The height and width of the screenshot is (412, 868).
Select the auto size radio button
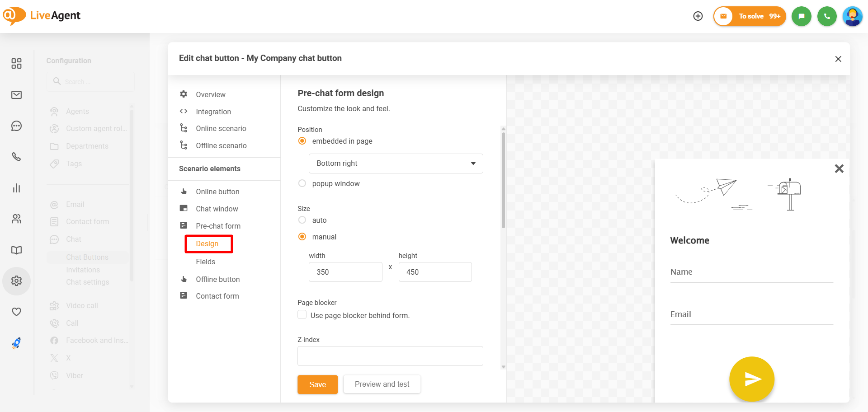302,220
